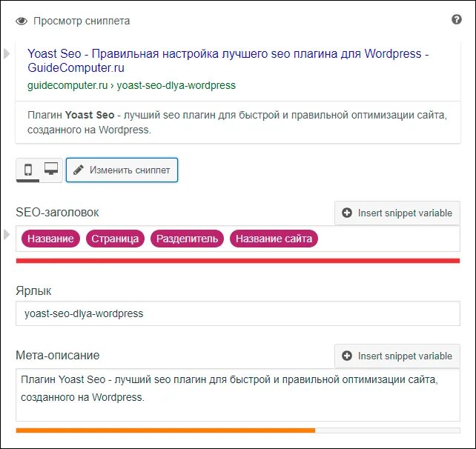Click the arrow marker beside snippet title
Screen dimensions: 476x449
7,54
